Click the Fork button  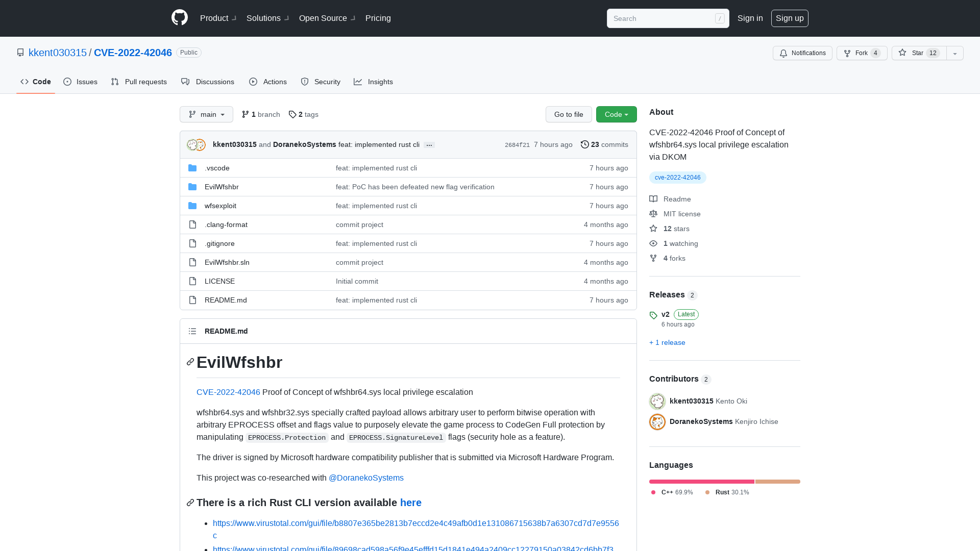pos(862,53)
